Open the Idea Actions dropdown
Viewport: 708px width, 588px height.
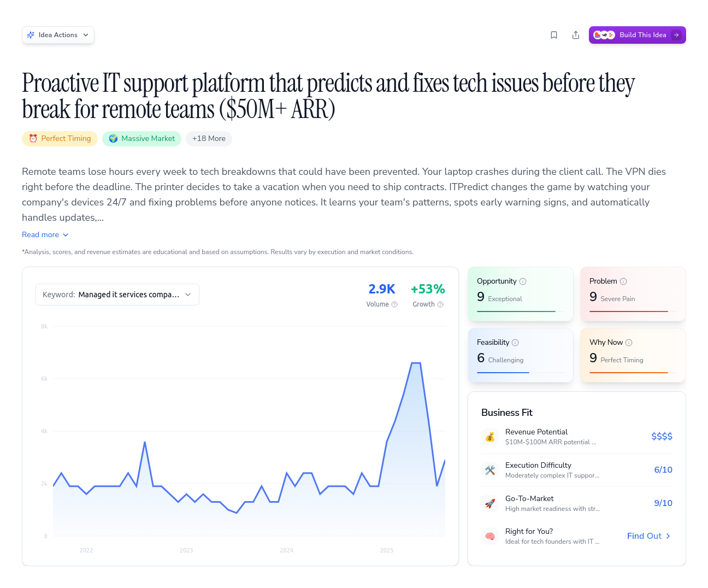pos(58,34)
